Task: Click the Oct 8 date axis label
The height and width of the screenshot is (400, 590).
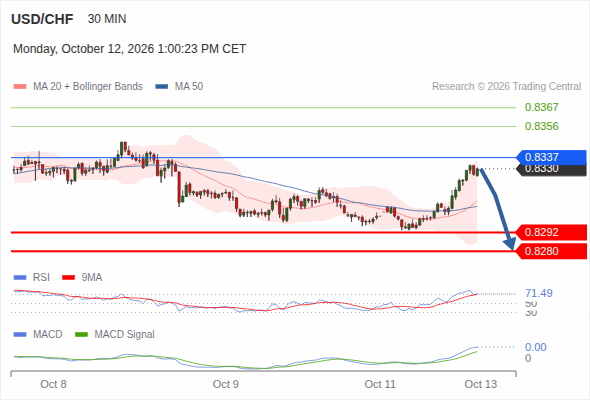Action: pyautogui.click(x=53, y=384)
